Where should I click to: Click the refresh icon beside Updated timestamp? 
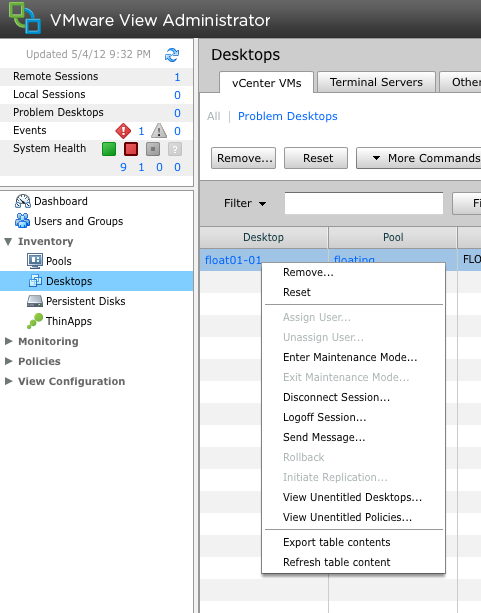pyautogui.click(x=172, y=55)
